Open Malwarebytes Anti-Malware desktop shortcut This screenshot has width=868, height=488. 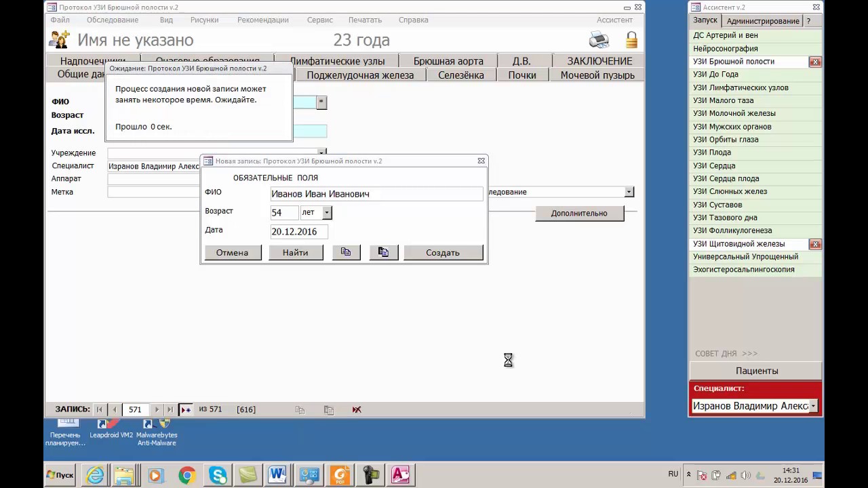pyautogui.click(x=157, y=432)
